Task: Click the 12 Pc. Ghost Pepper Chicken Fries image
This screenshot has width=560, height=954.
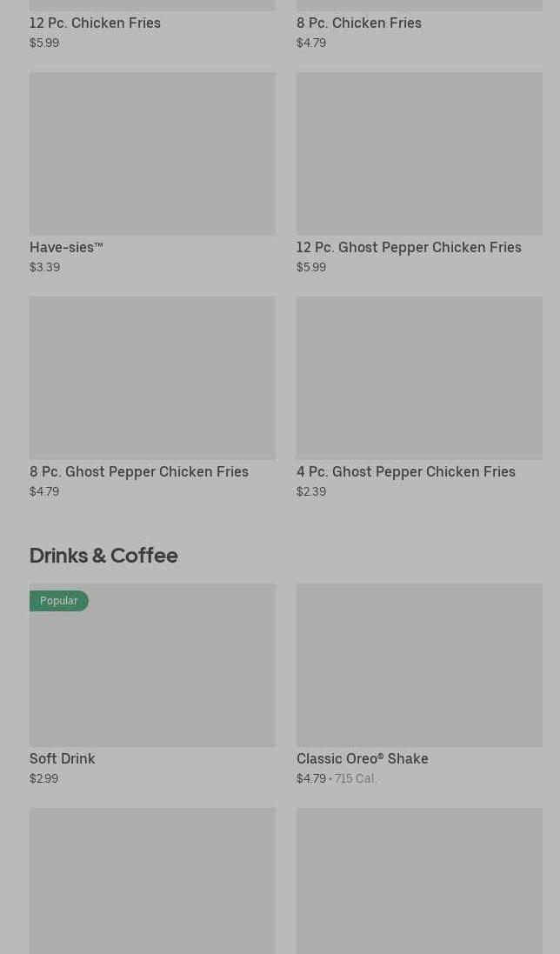Action: point(419,154)
